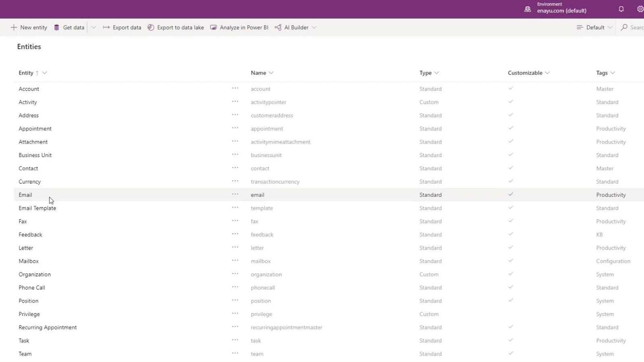Click Analyze in Power BI label

pyautogui.click(x=244, y=27)
